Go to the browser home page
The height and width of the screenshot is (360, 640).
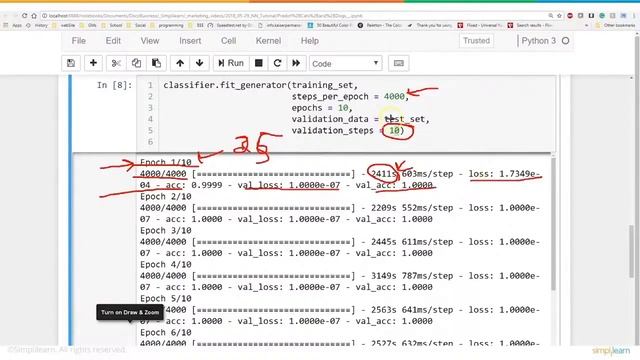34,16
